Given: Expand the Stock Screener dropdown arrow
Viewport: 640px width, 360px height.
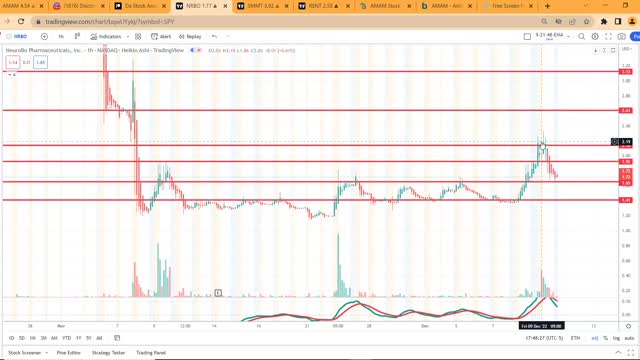Looking at the screenshot, I should 47,353.
